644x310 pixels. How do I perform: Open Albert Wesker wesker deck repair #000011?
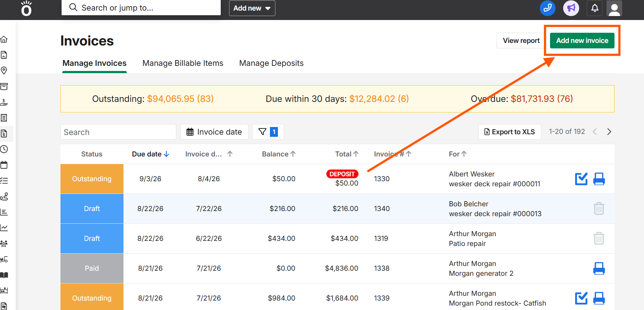(x=494, y=179)
